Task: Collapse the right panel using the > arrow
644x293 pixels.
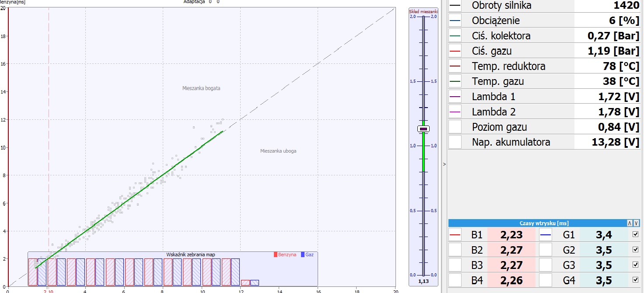Action: (x=444, y=164)
